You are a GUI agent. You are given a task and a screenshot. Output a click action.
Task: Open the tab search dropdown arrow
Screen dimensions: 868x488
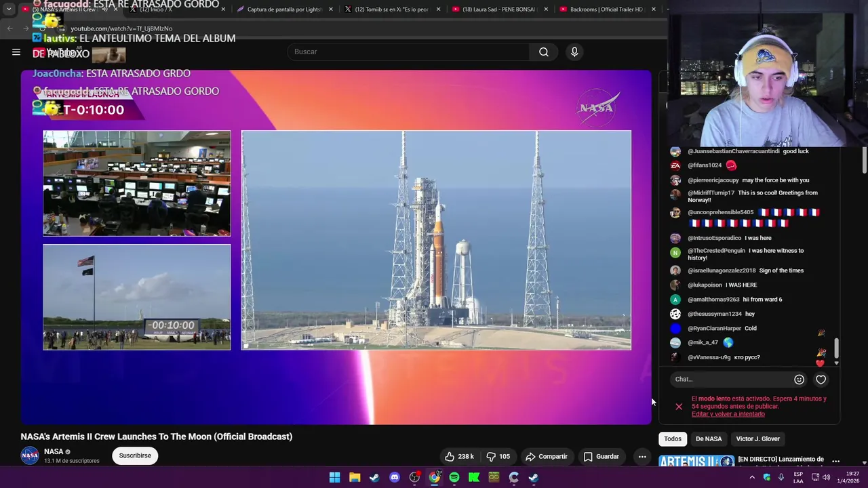coord(8,9)
